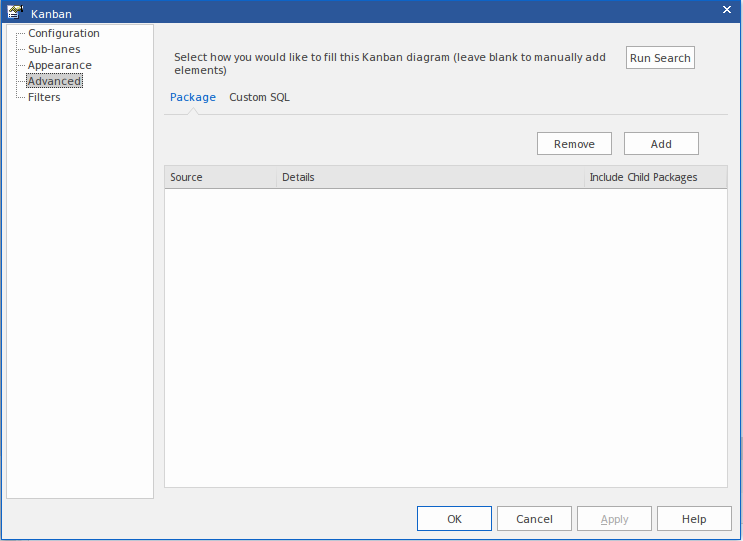
Task: Switch to the Package tab
Action: pyautogui.click(x=192, y=97)
